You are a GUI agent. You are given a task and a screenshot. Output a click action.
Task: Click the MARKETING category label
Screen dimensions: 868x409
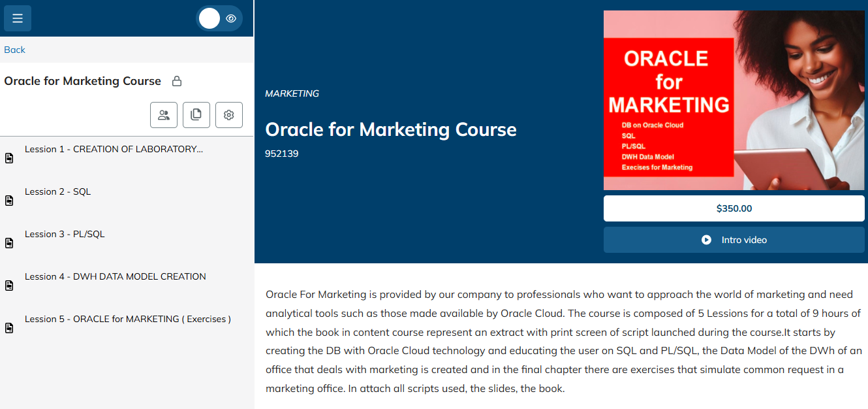point(292,93)
